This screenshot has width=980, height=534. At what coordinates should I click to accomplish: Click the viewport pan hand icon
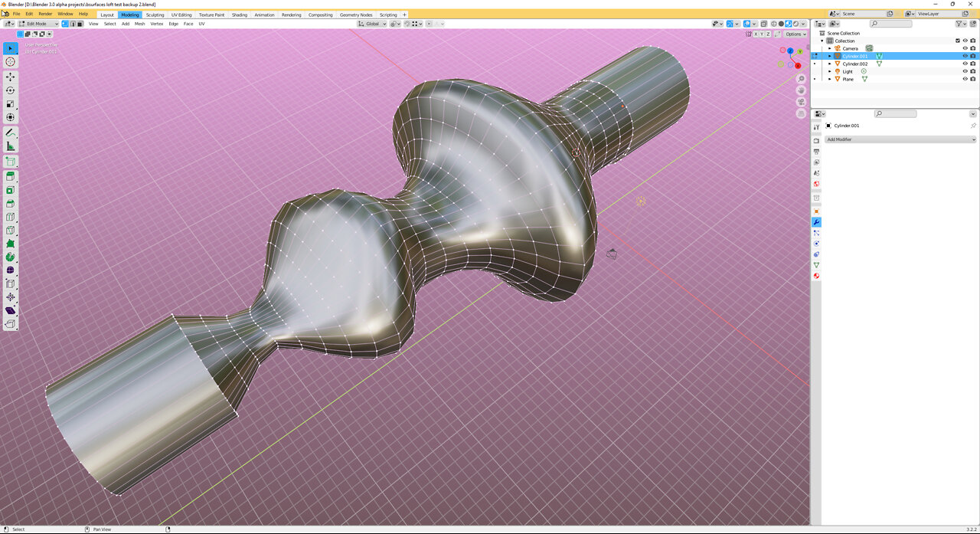[x=801, y=90]
